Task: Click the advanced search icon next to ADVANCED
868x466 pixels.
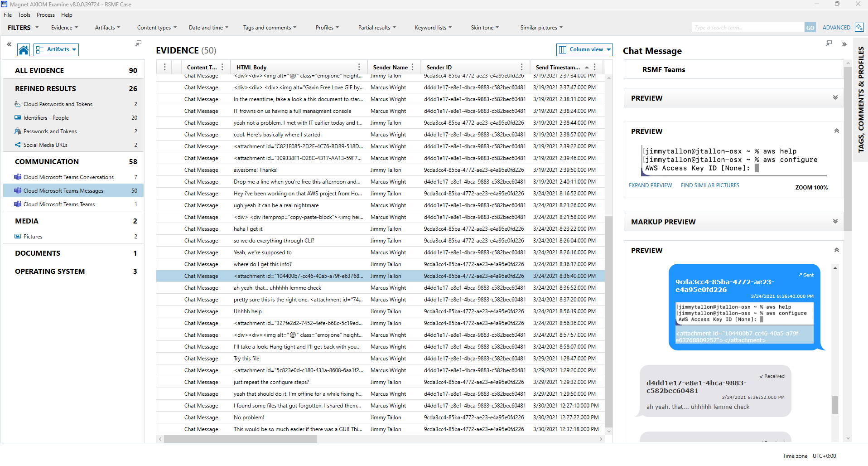Action: pos(859,27)
